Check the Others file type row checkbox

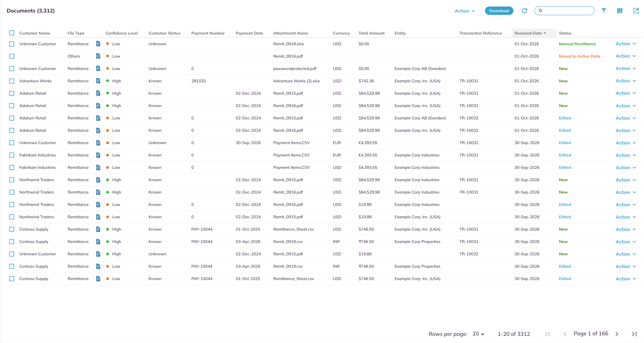click(12, 56)
